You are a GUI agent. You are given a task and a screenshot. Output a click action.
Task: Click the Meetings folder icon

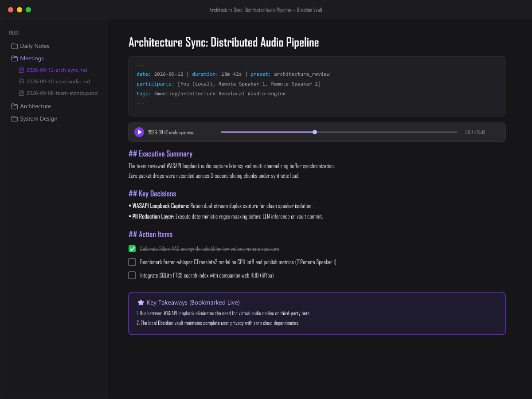tap(15, 59)
